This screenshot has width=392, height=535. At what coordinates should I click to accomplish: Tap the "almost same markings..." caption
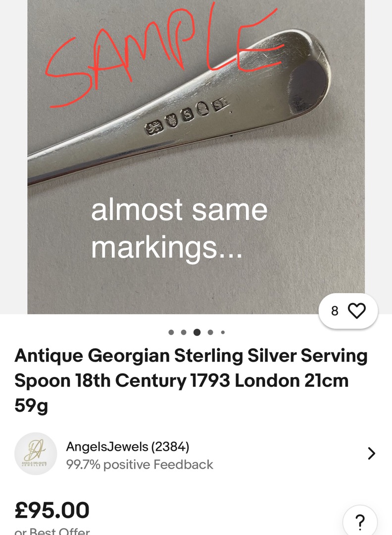179,228
